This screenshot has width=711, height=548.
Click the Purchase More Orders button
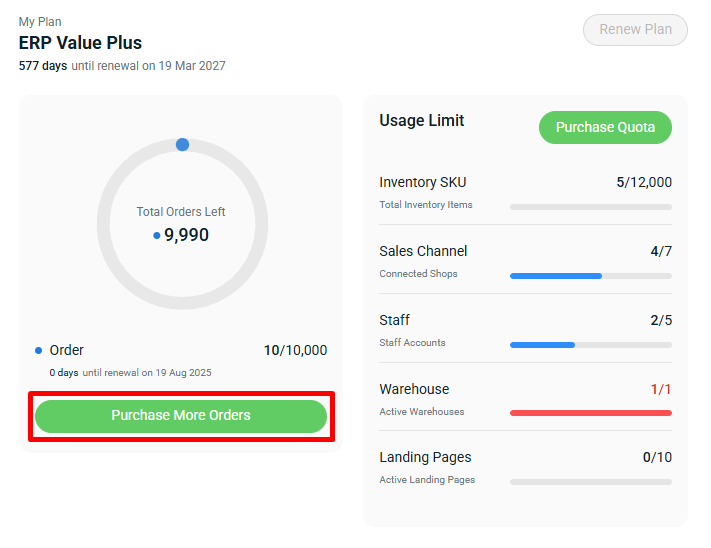click(x=180, y=416)
